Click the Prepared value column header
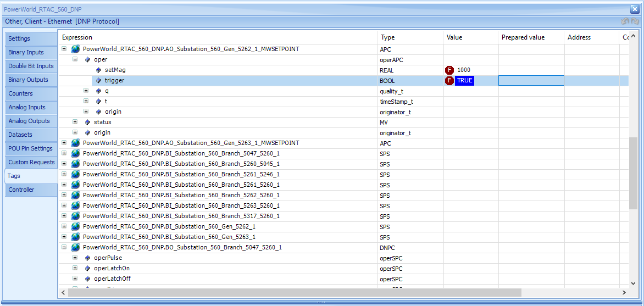The width and height of the screenshot is (644, 306). point(531,37)
